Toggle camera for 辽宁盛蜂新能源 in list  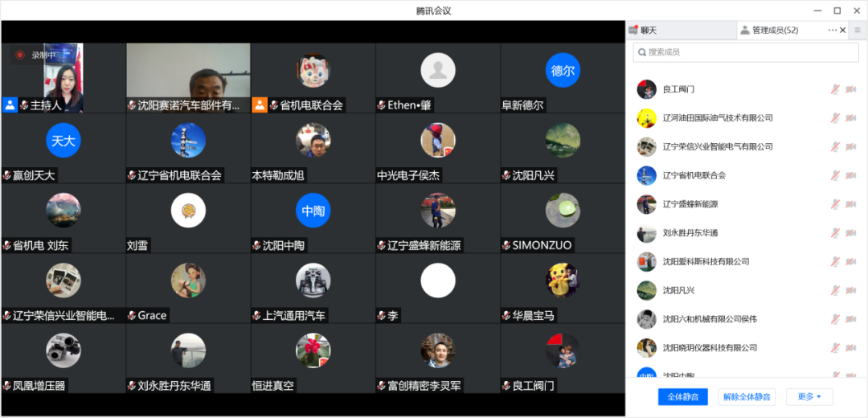tap(851, 204)
